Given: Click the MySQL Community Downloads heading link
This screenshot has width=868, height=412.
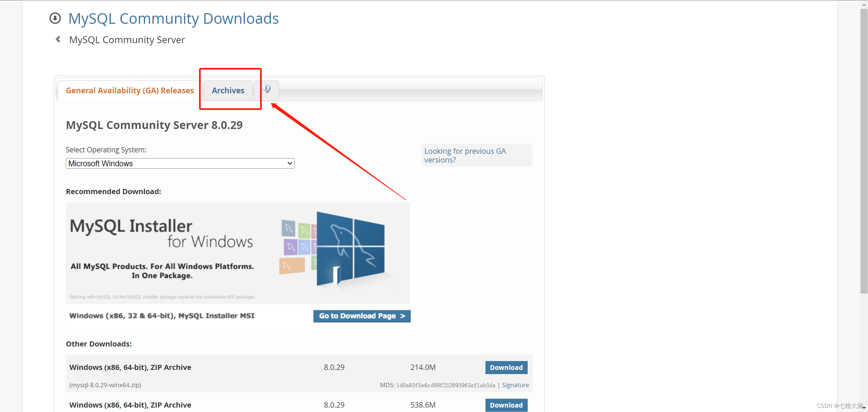Looking at the screenshot, I should tap(173, 19).
